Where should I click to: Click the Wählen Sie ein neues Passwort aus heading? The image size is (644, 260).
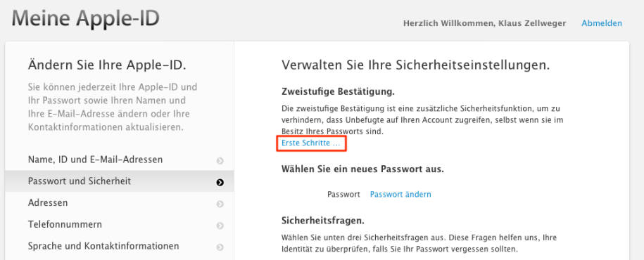pyautogui.click(x=362, y=169)
